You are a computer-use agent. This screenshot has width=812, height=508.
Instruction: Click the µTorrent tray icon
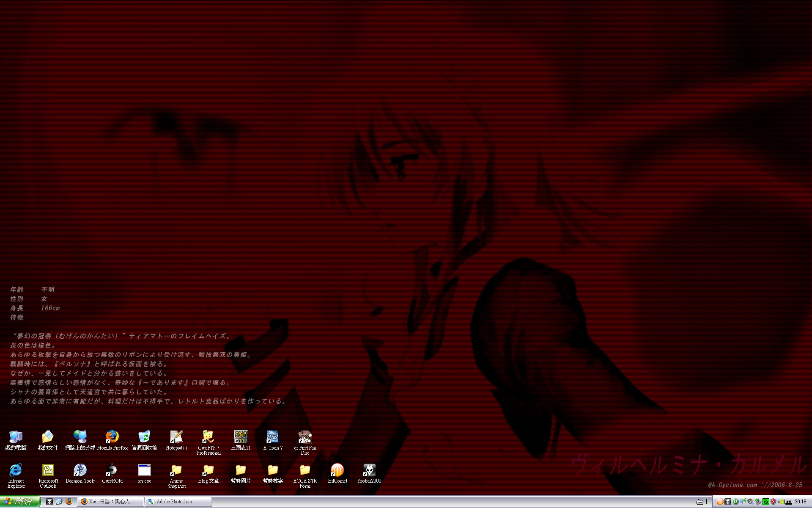click(735, 502)
